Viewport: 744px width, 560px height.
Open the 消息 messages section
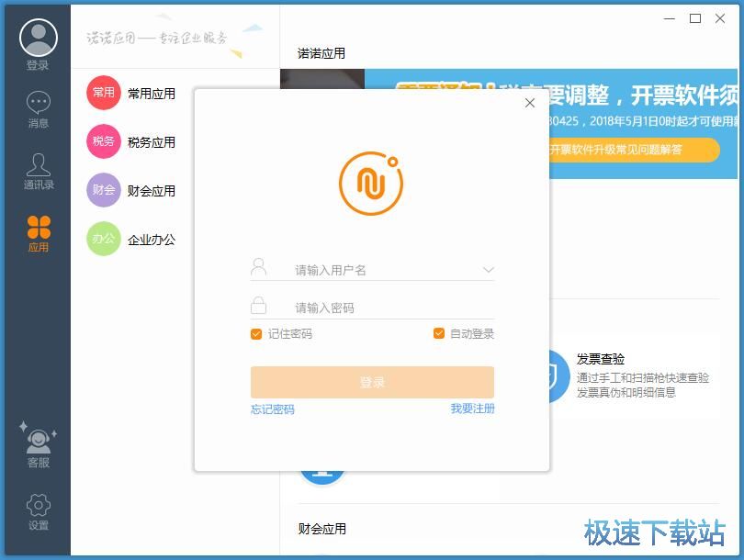tap(38, 109)
